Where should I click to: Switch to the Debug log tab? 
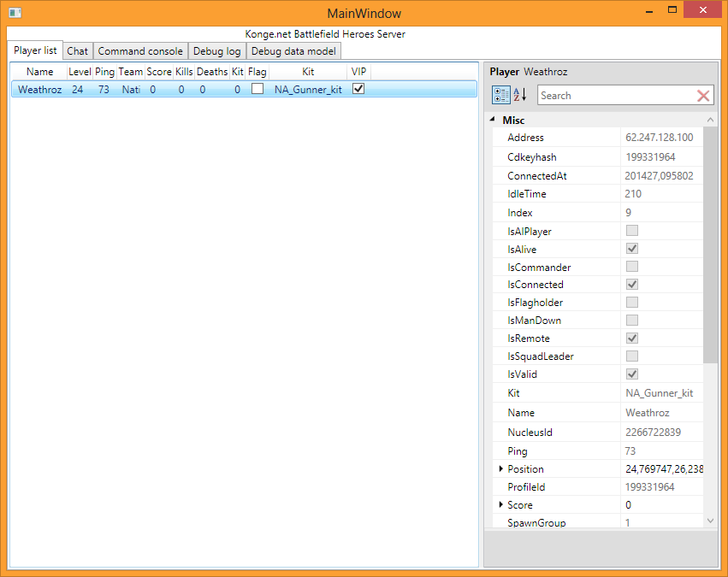(216, 51)
